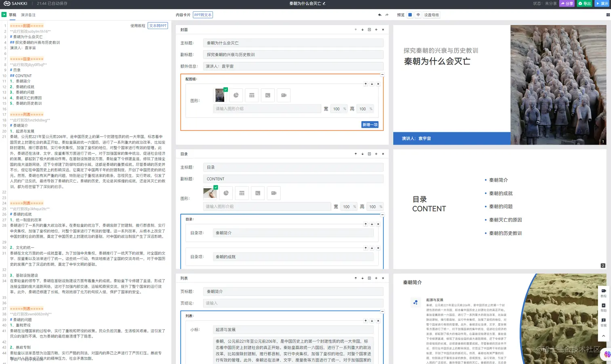Delete the 封面 card with its X icon
Screen dimensions: 611x364
(383, 29)
